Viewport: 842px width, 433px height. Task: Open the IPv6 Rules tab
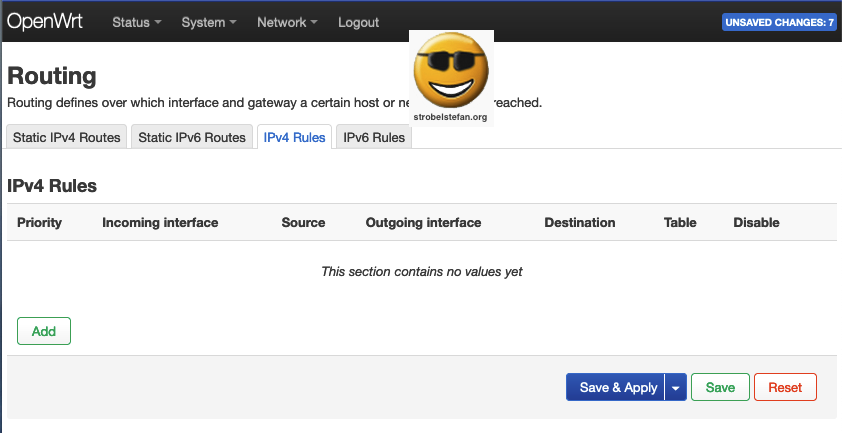coord(374,137)
